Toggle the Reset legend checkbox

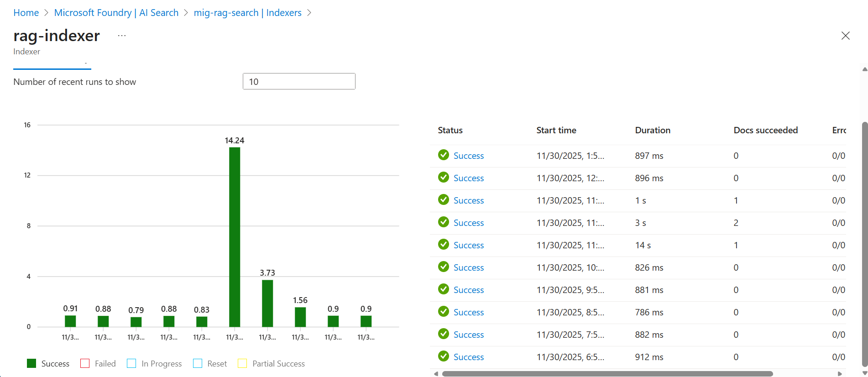[198, 363]
